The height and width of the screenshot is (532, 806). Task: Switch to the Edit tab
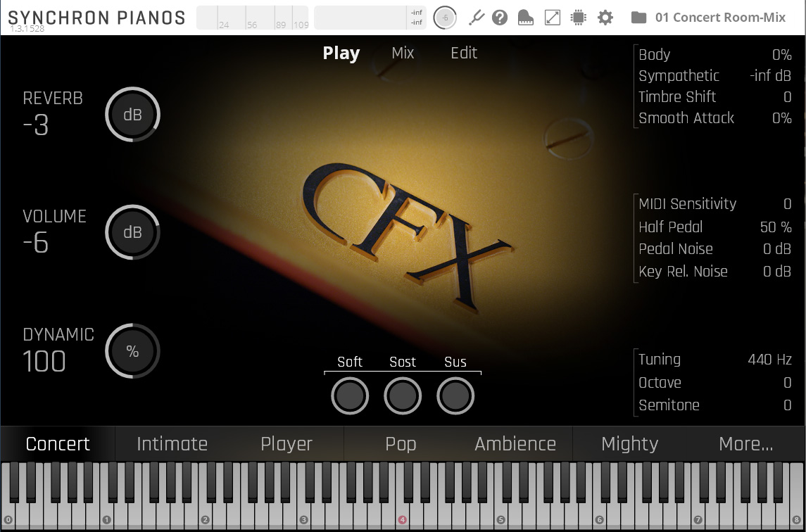[464, 53]
